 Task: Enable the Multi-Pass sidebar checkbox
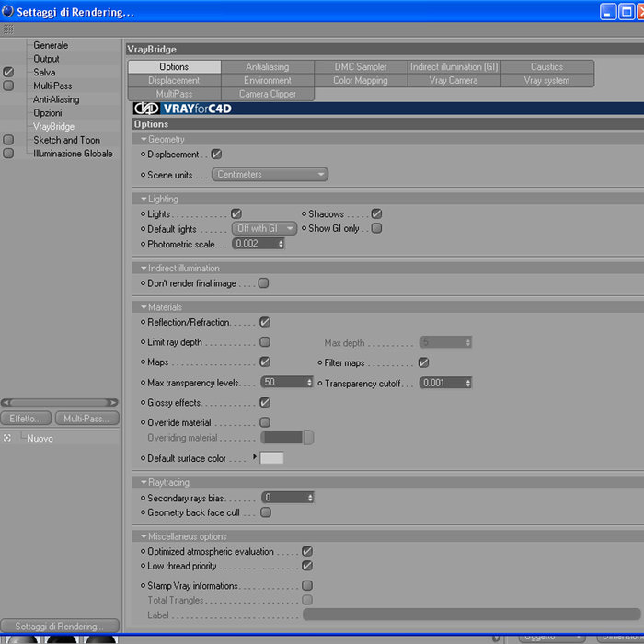8,86
